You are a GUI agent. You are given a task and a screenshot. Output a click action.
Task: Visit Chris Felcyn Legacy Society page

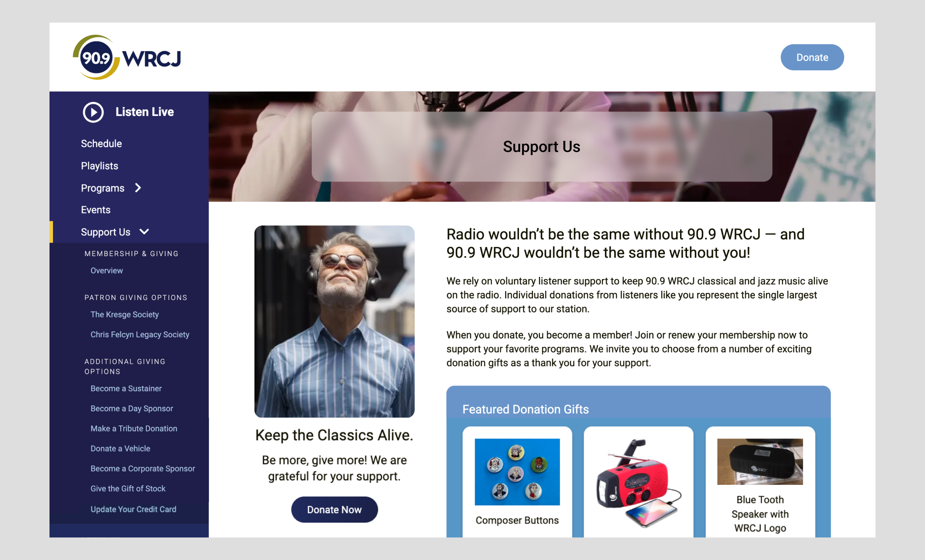point(140,335)
